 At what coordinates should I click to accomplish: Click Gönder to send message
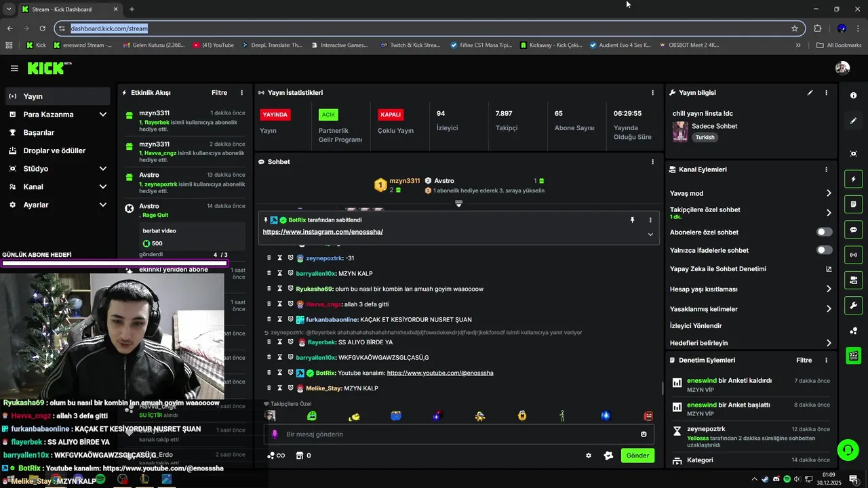[x=637, y=455]
